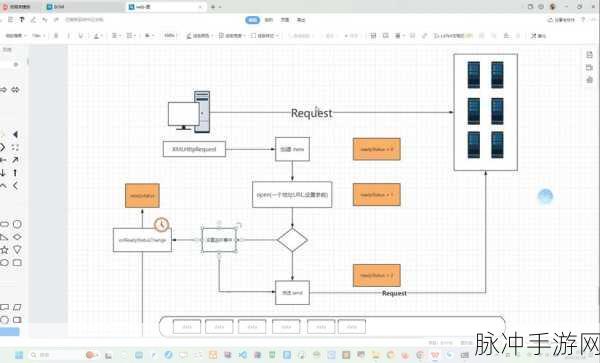The image size is (600, 363).
Task: Select the star shape in shape library
Action: [4, 250]
